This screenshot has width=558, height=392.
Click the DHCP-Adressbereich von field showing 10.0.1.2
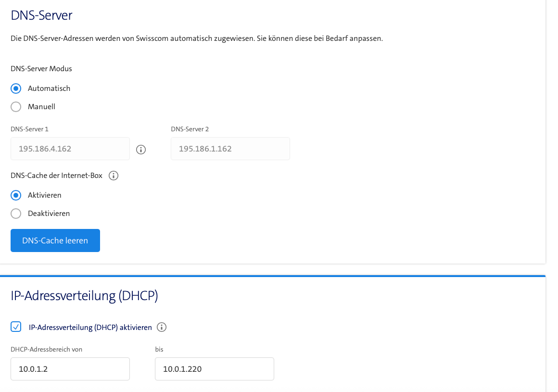click(70, 369)
